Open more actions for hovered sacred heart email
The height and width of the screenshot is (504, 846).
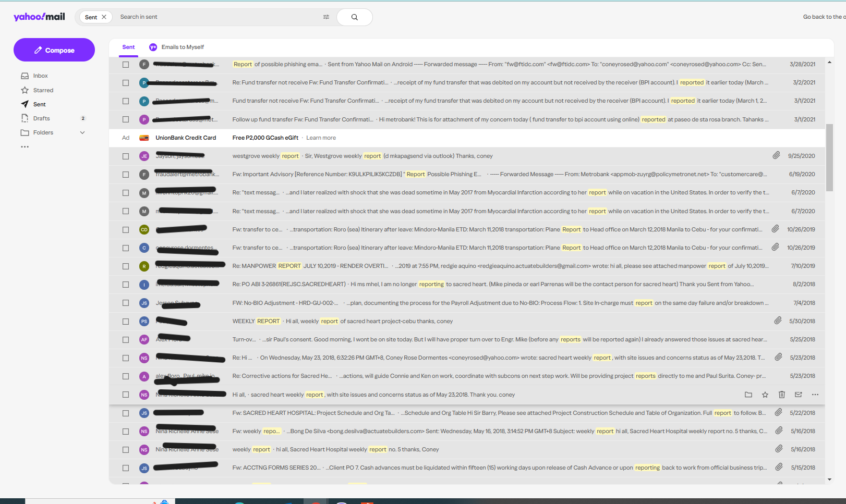815,395
